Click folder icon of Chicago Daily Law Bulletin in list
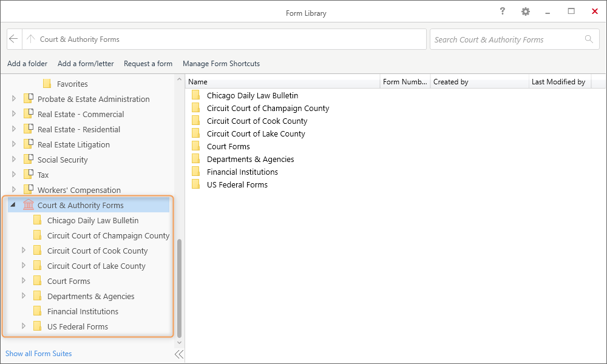 [196, 95]
